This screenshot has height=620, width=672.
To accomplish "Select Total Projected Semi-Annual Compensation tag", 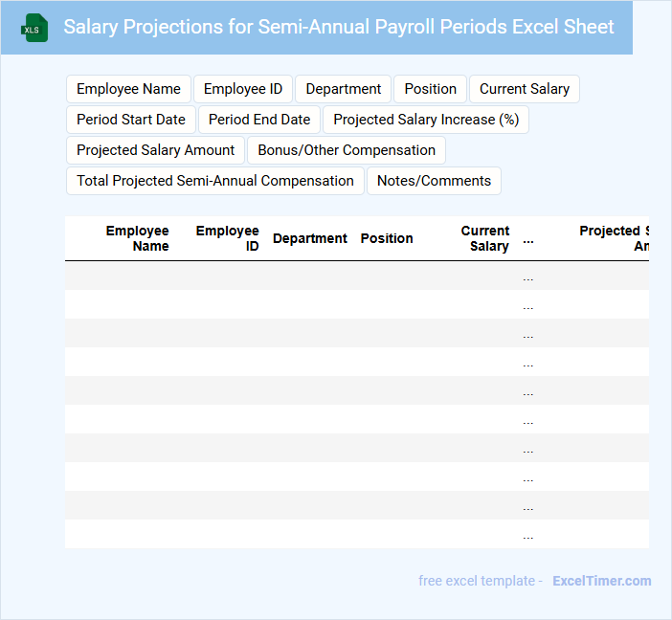I will (x=215, y=181).
